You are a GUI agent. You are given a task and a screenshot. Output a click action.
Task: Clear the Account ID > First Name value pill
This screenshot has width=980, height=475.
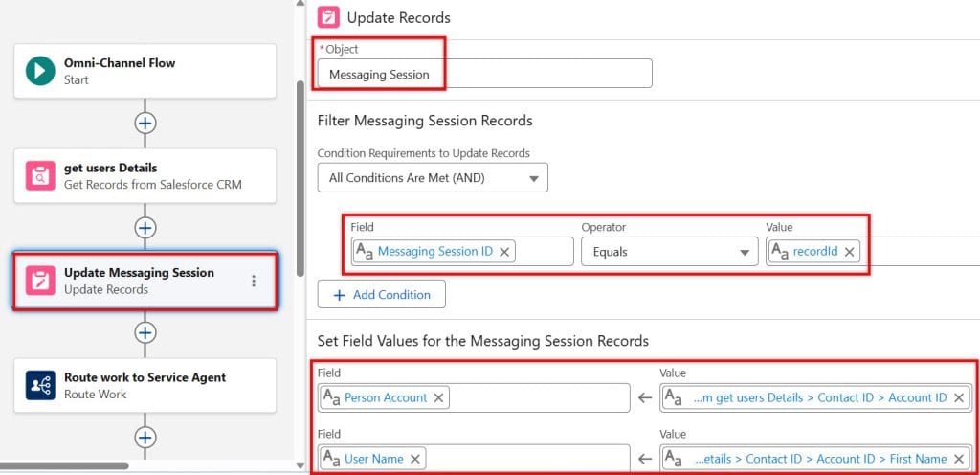959,459
